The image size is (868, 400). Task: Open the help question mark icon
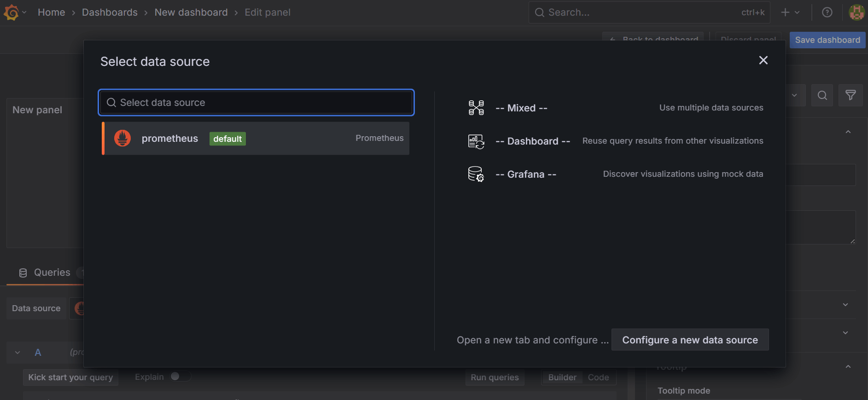tap(827, 12)
